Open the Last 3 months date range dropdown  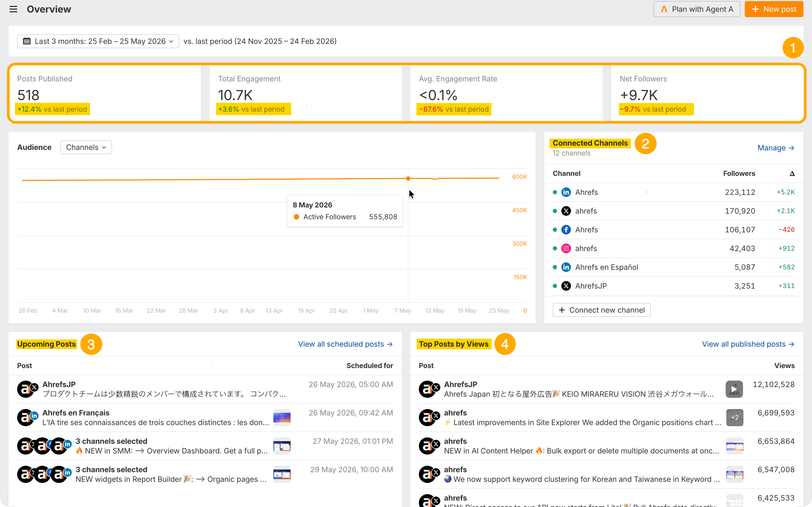pyautogui.click(x=98, y=41)
